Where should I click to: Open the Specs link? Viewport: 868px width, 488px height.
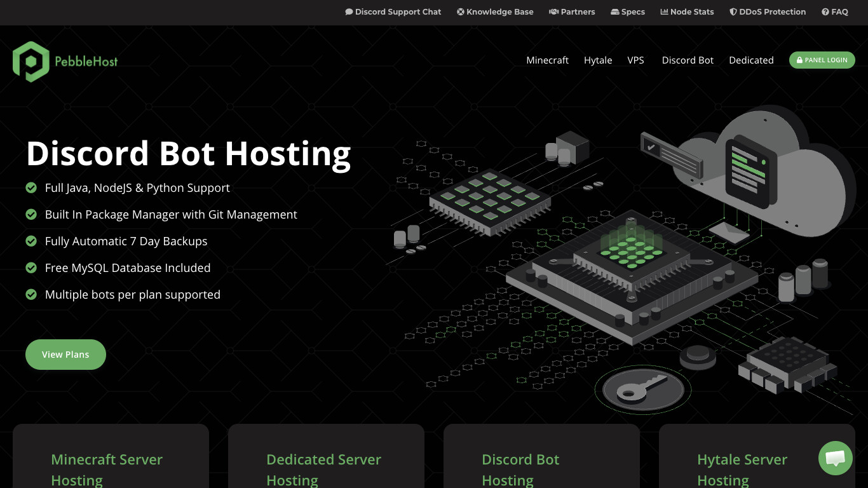point(628,12)
